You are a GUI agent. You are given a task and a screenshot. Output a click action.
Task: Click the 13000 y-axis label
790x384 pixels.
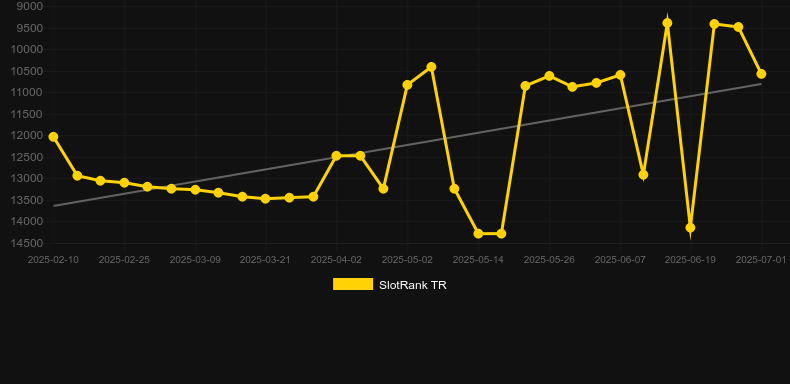(x=27, y=178)
